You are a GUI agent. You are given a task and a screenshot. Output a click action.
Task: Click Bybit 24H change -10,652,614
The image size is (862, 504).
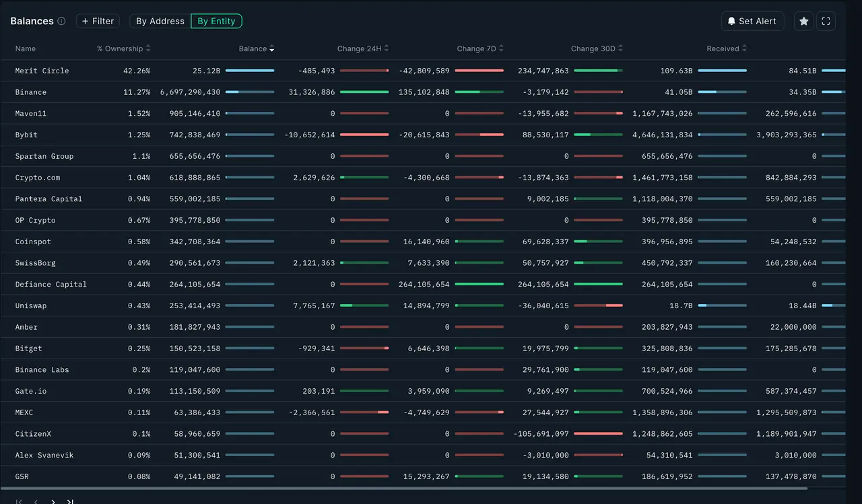(310, 135)
